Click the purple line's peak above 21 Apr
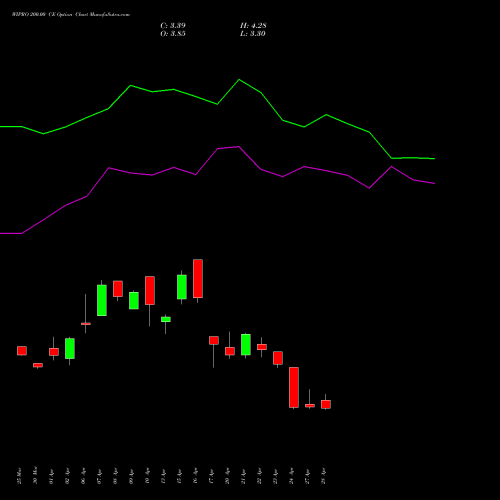 pos(238,147)
